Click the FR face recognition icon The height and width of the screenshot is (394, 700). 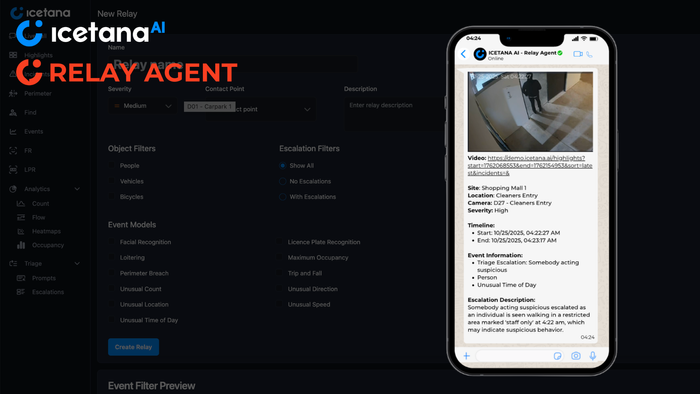(13, 151)
